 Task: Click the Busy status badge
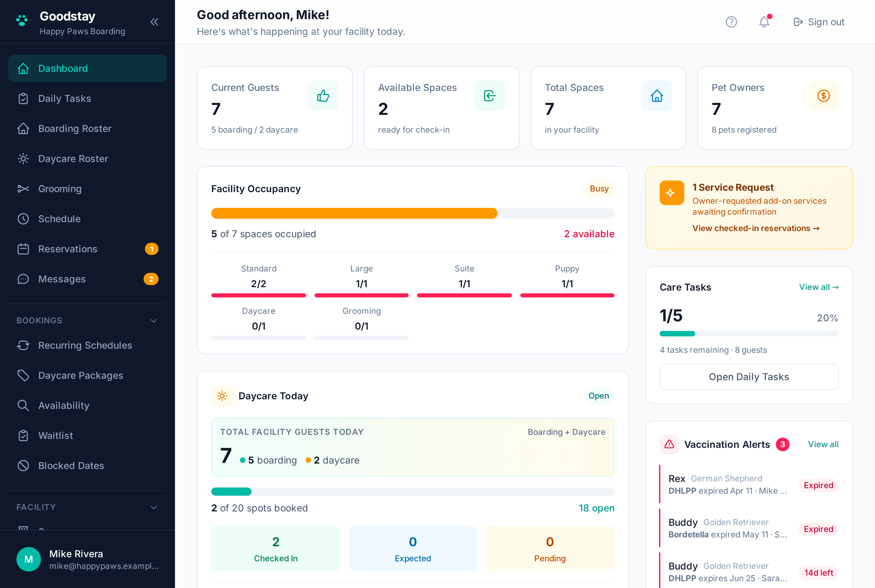click(599, 189)
